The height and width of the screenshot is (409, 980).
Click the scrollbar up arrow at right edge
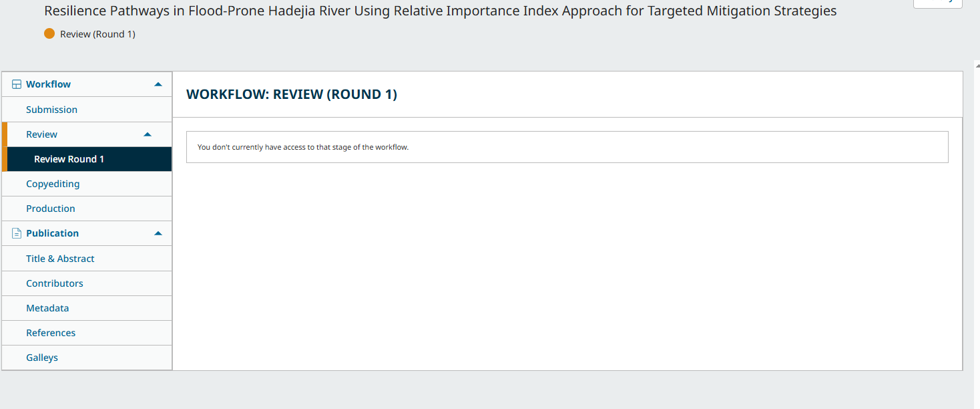[x=977, y=65]
